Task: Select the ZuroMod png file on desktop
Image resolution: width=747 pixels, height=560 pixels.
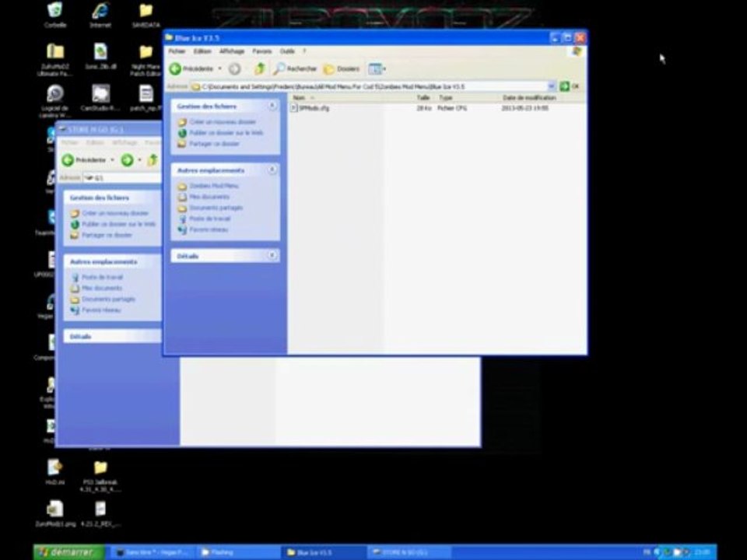Action: pyautogui.click(x=55, y=513)
